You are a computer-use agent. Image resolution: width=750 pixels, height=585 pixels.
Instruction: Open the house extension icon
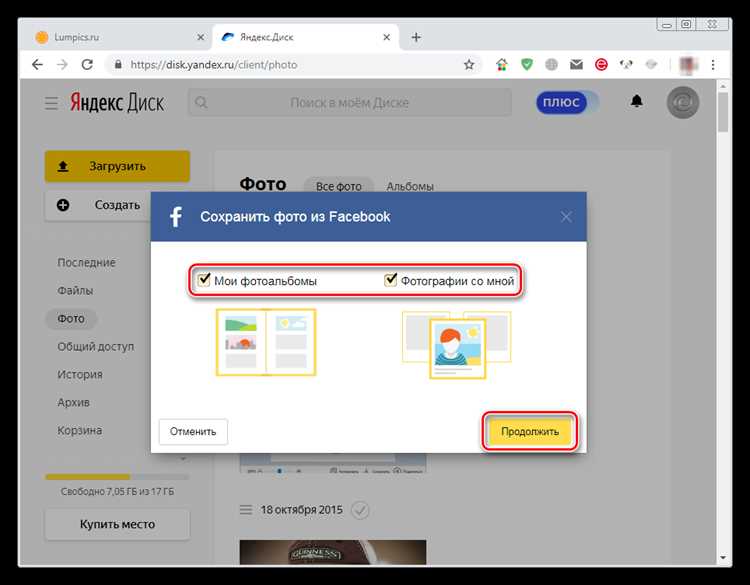[x=501, y=64]
